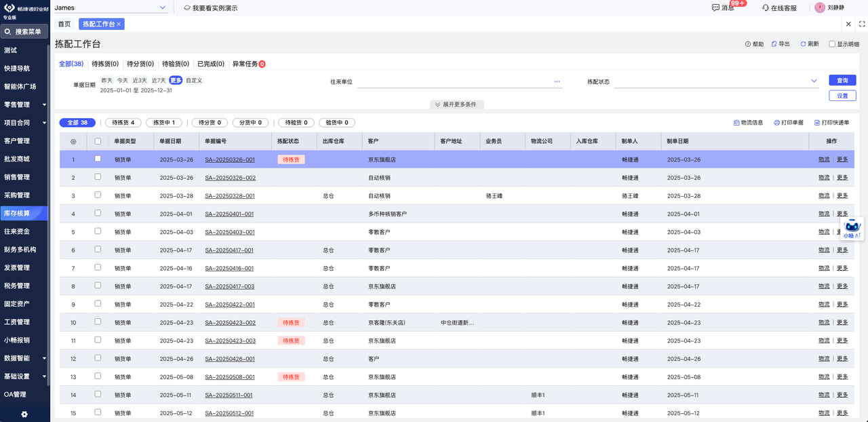Select the 待分货(0) tab
The height and width of the screenshot is (422, 868).
pyautogui.click(x=140, y=64)
